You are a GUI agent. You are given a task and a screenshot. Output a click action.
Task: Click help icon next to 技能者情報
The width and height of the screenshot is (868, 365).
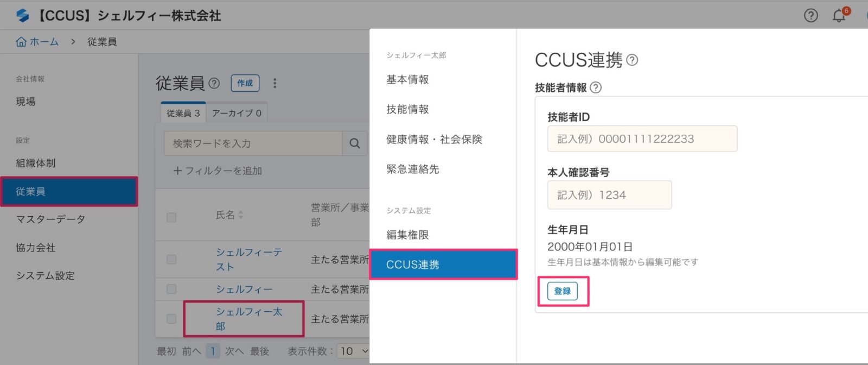tap(596, 87)
